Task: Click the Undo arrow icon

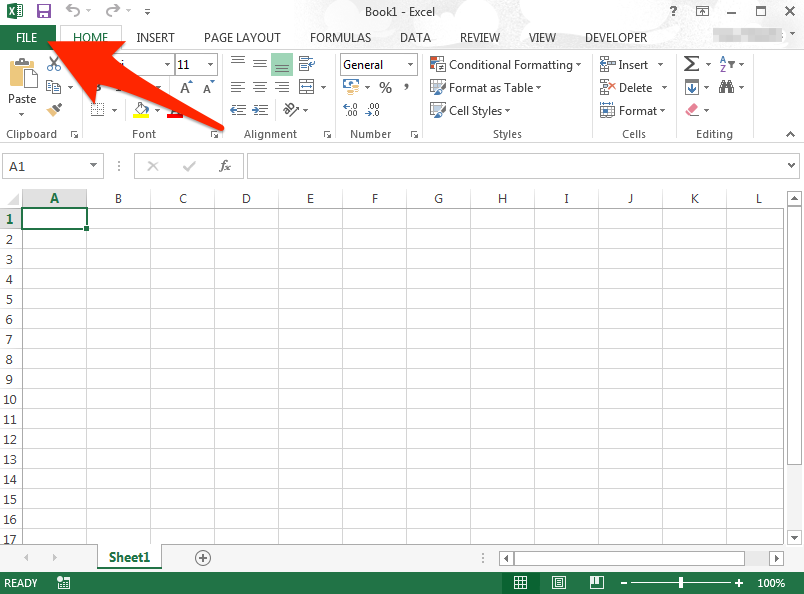Action: [x=73, y=10]
